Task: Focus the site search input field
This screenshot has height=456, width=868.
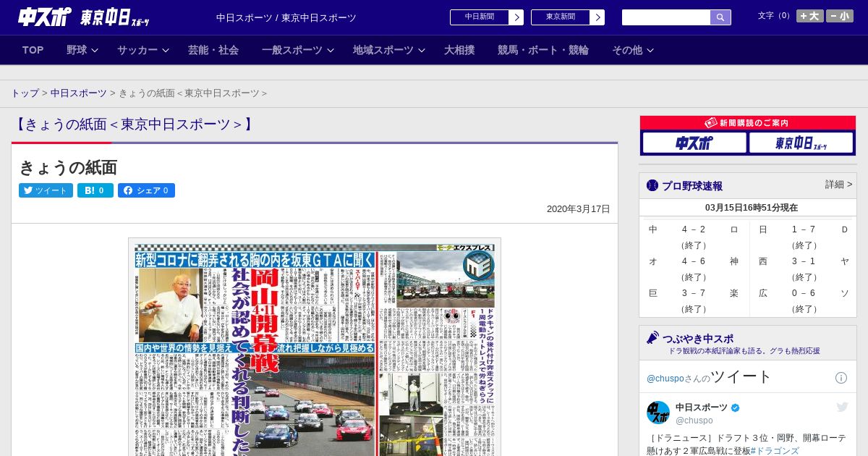Action: click(x=666, y=17)
